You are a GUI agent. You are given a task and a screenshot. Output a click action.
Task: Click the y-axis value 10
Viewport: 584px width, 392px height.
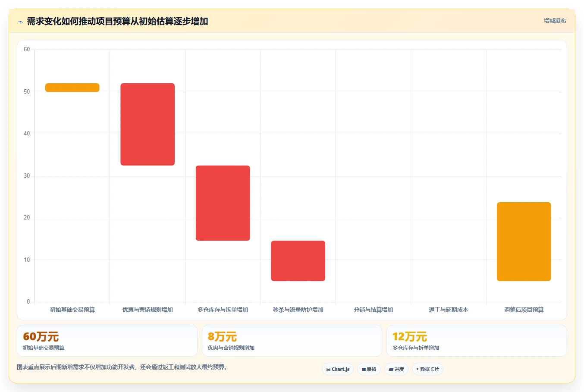point(27,260)
